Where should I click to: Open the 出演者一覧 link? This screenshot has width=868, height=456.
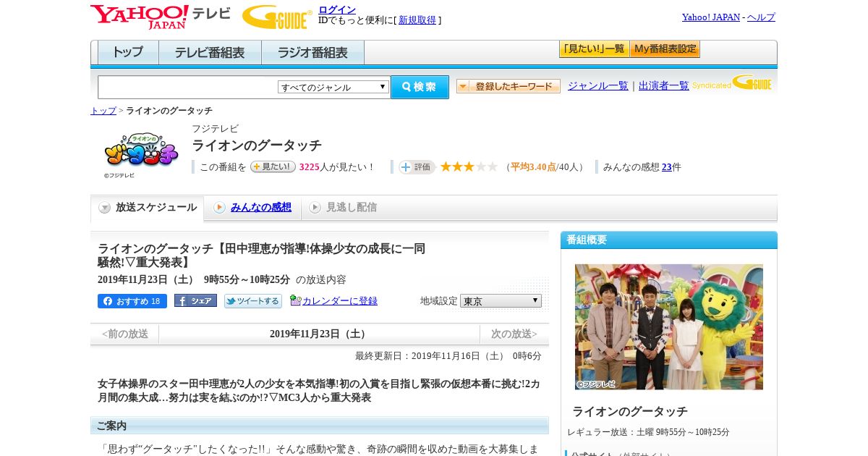(x=663, y=85)
